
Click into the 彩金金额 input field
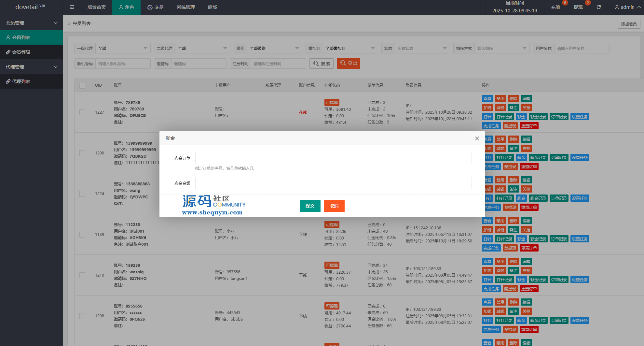click(333, 183)
